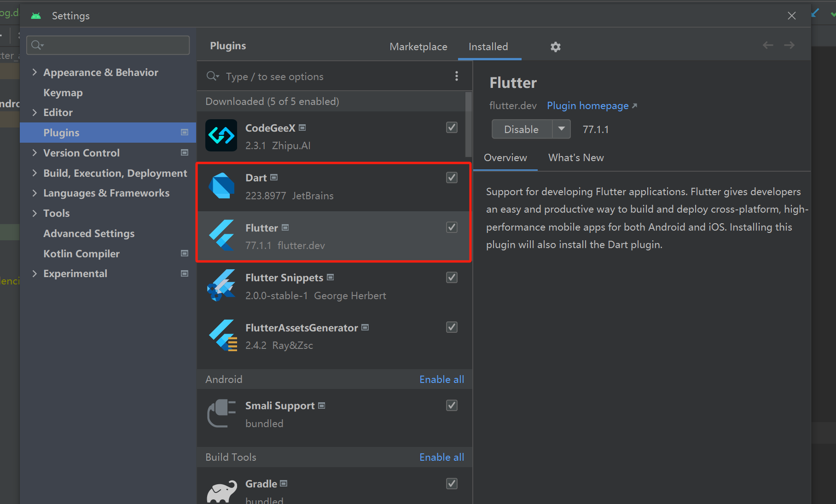836x504 pixels.
Task: Click the project-level marker icon beside Version Control
Action: 185,152
